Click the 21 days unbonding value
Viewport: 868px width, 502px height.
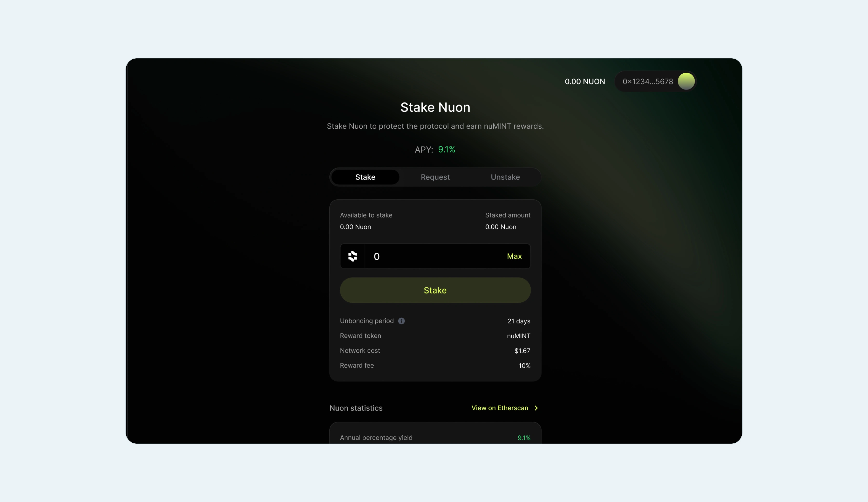[x=519, y=321]
